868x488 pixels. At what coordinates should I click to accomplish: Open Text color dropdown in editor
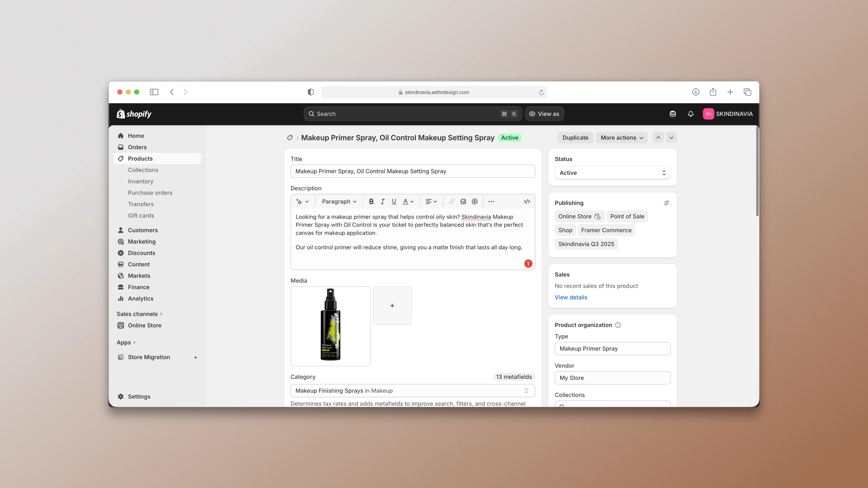(408, 201)
